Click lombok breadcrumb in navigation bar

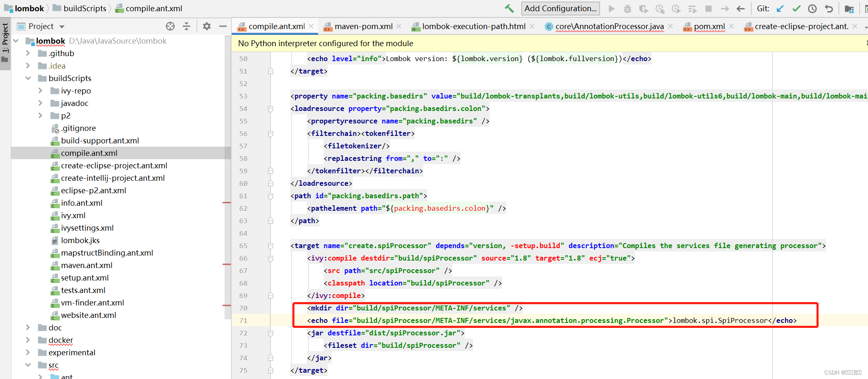[24, 8]
